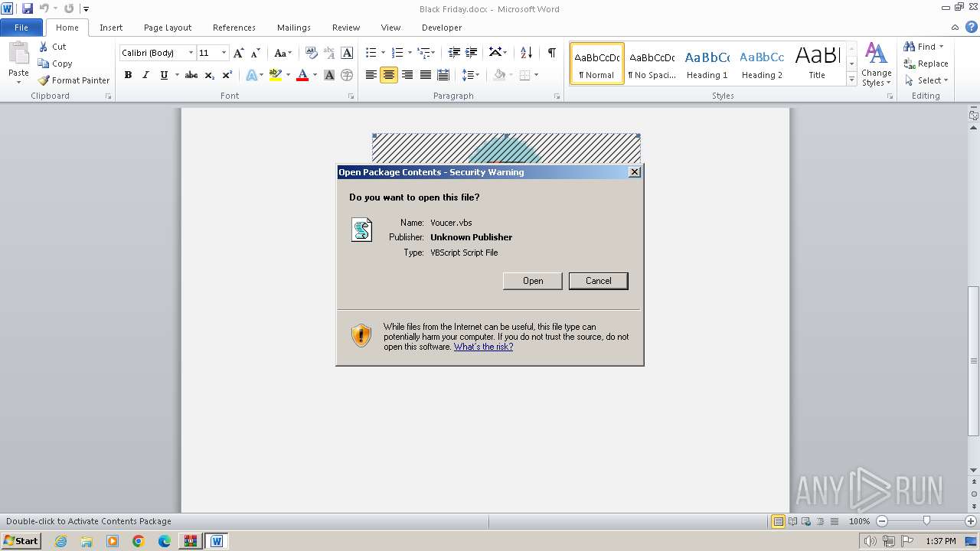Switch to the Mailings tab

(x=294, y=28)
